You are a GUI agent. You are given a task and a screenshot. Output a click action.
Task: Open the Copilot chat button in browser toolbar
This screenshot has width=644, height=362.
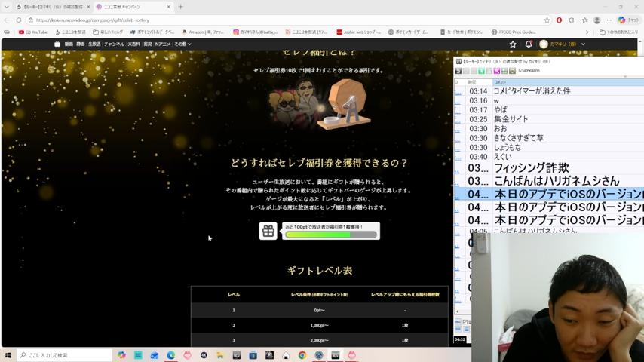628,20
